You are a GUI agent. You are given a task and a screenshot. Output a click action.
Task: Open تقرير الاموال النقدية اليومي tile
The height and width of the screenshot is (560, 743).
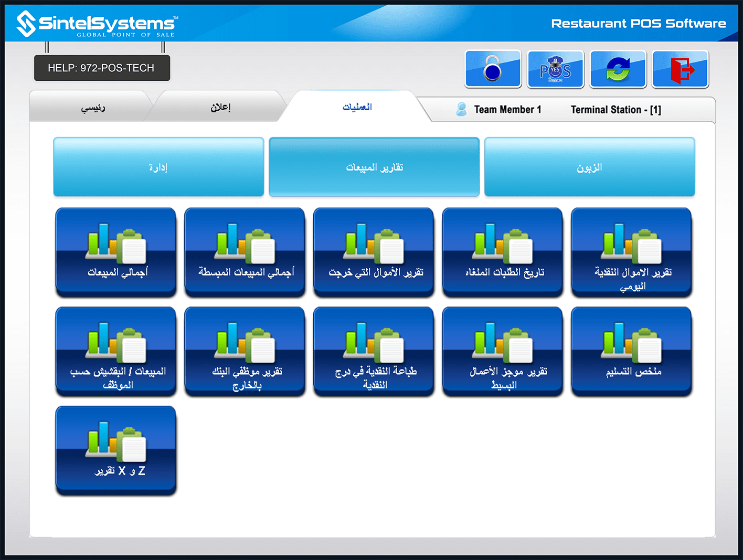click(632, 252)
